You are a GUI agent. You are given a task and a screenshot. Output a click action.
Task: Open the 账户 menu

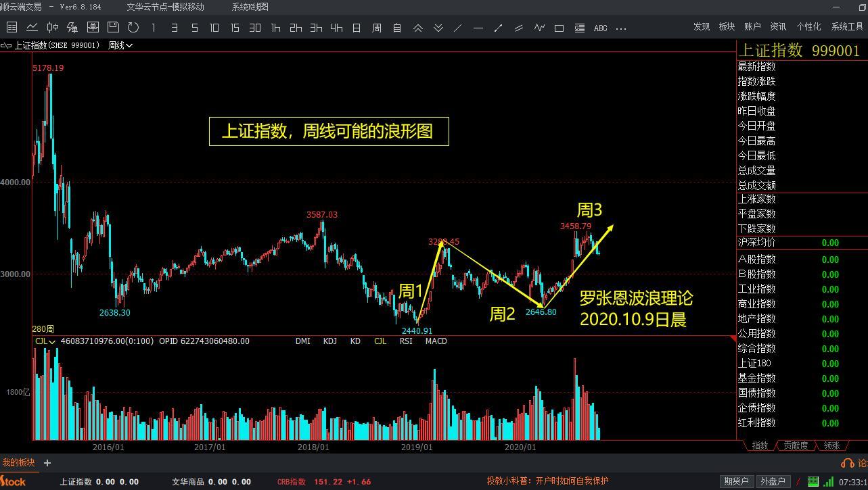(x=752, y=27)
